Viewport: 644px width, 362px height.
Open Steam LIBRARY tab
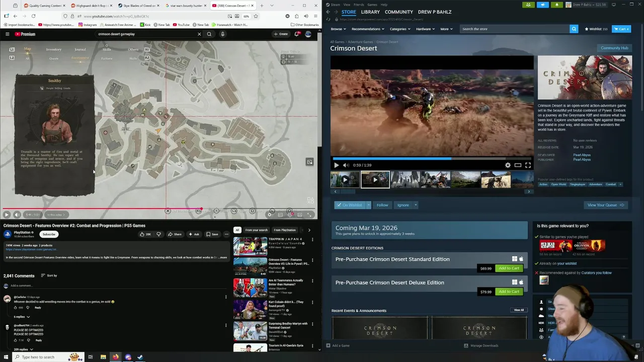click(x=370, y=12)
